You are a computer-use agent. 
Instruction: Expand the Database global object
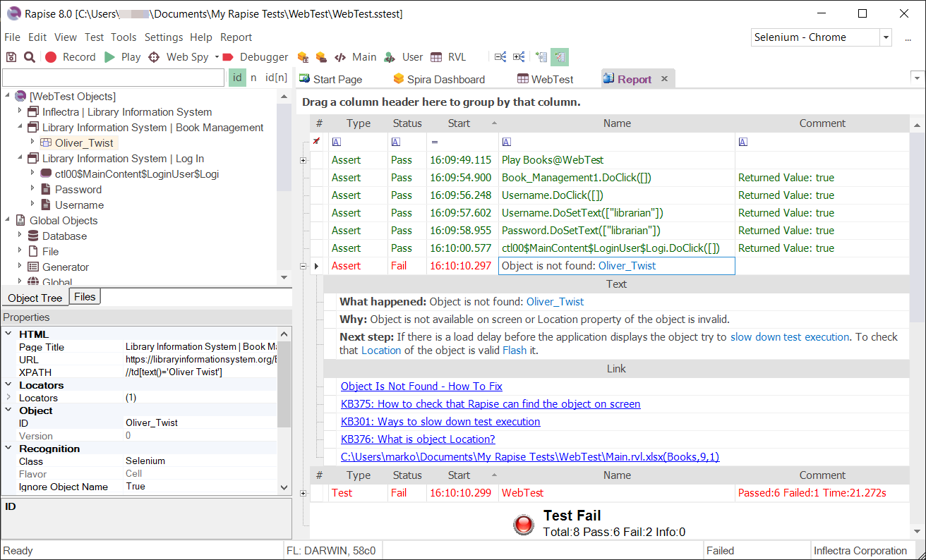coord(20,236)
